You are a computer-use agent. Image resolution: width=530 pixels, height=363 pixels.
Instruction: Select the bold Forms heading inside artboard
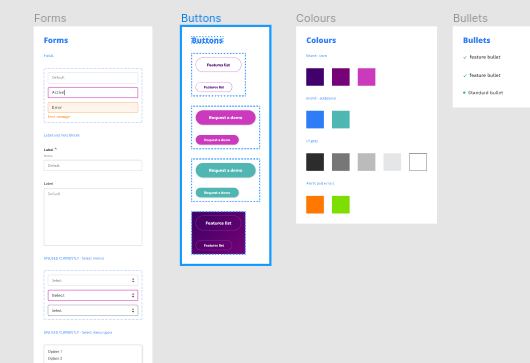point(56,40)
